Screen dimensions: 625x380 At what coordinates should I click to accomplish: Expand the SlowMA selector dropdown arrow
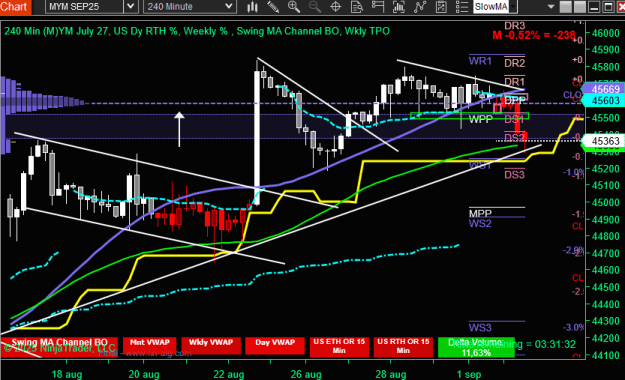click(513, 6)
